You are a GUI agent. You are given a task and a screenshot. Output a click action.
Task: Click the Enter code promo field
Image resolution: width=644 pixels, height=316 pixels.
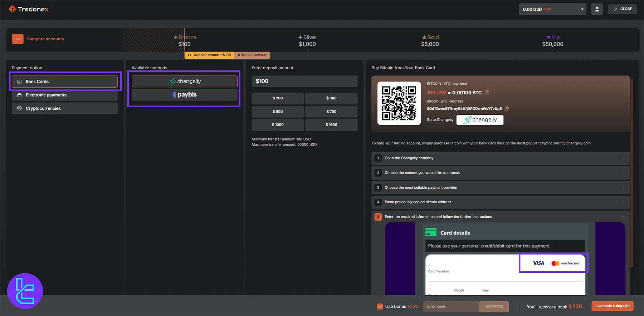451,306
